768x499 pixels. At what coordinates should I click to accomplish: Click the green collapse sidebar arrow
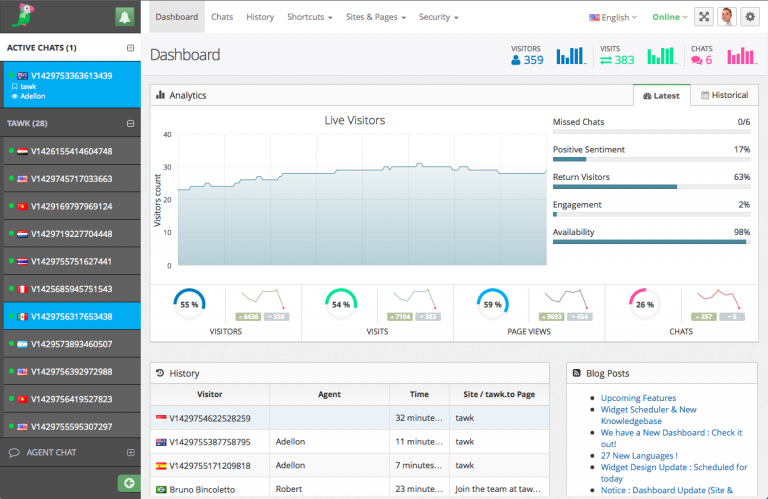tap(128, 483)
